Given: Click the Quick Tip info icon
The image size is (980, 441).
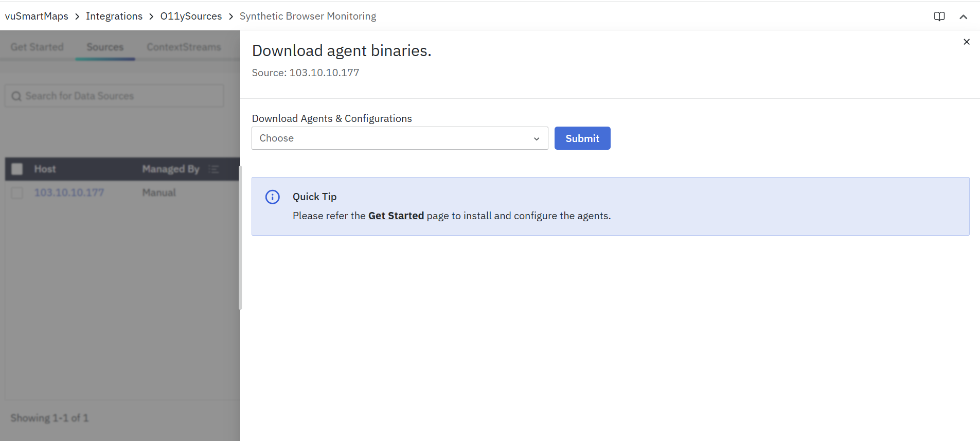Looking at the screenshot, I should [272, 197].
